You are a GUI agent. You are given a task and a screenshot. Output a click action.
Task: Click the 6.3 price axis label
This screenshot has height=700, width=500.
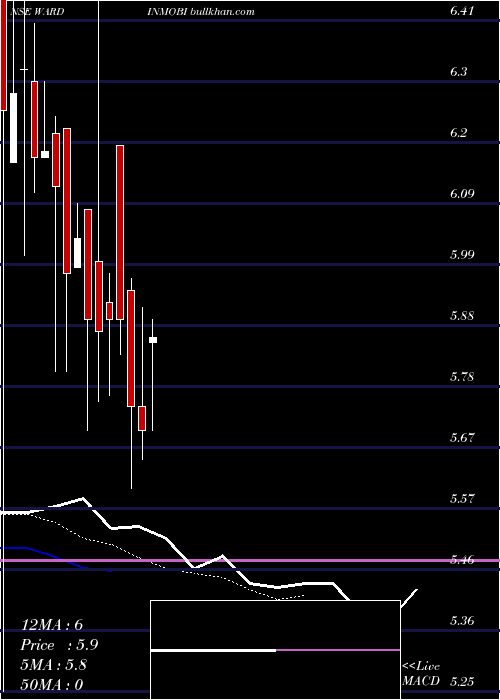click(460, 72)
